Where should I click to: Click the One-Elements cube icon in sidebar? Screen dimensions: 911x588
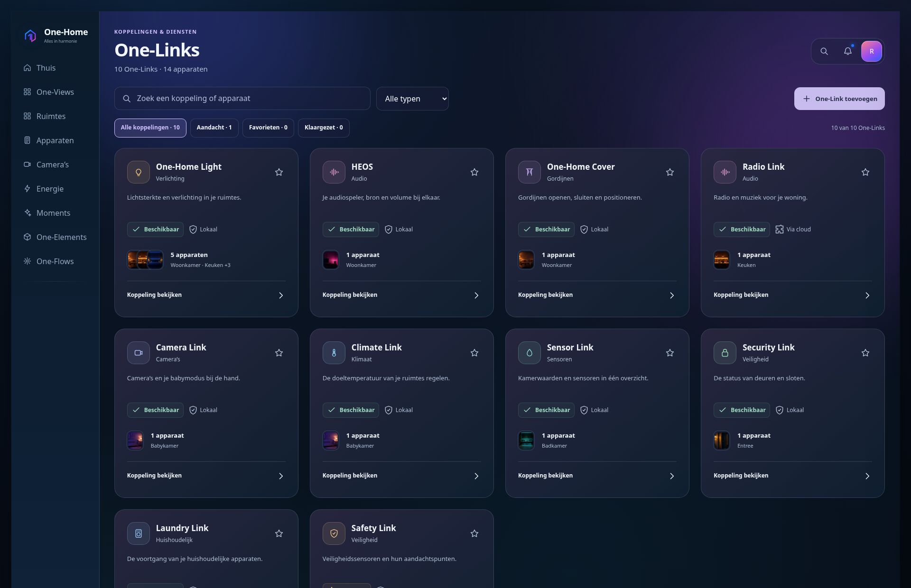click(28, 237)
